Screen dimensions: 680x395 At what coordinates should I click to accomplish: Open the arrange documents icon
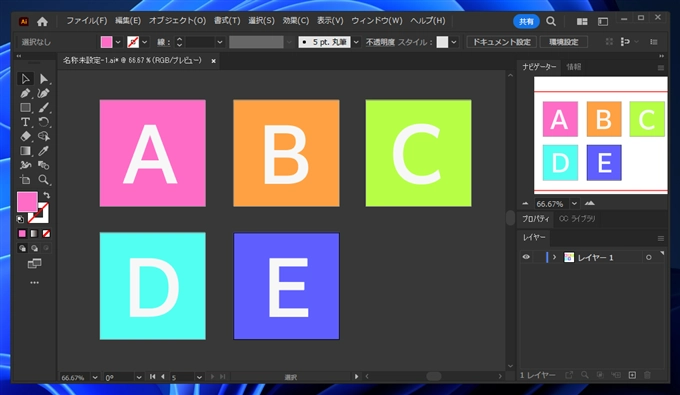pos(582,21)
